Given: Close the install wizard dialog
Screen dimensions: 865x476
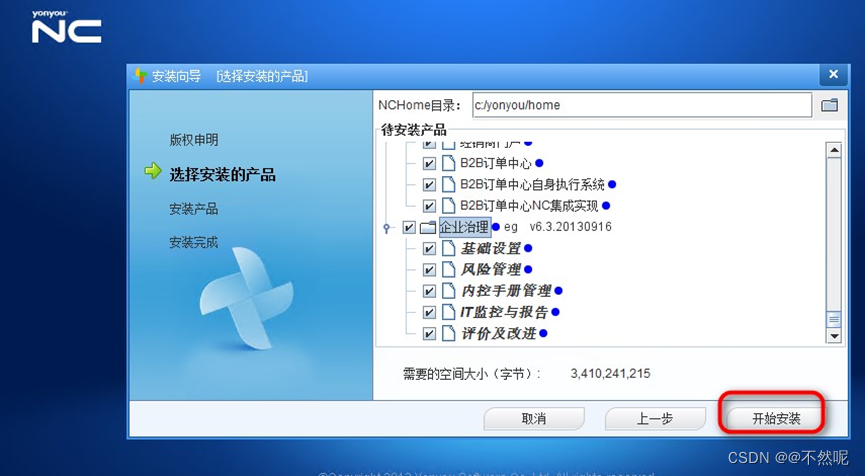Looking at the screenshot, I should coord(834,74).
